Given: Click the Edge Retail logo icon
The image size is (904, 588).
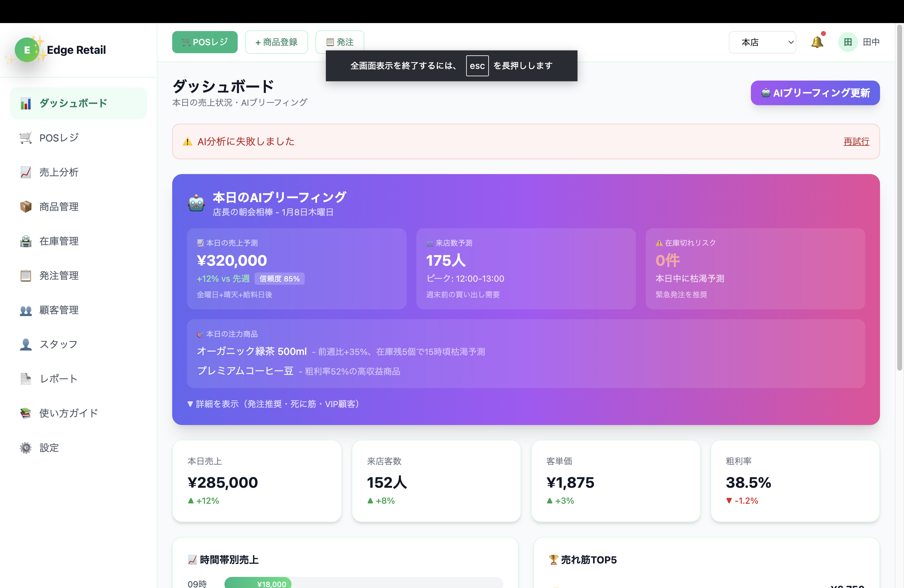Looking at the screenshot, I should tap(26, 50).
